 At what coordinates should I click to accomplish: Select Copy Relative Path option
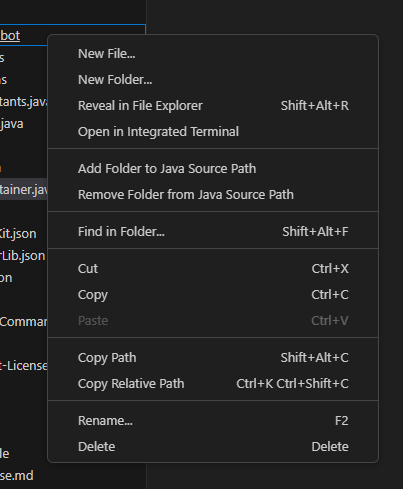[x=213, y=384]
